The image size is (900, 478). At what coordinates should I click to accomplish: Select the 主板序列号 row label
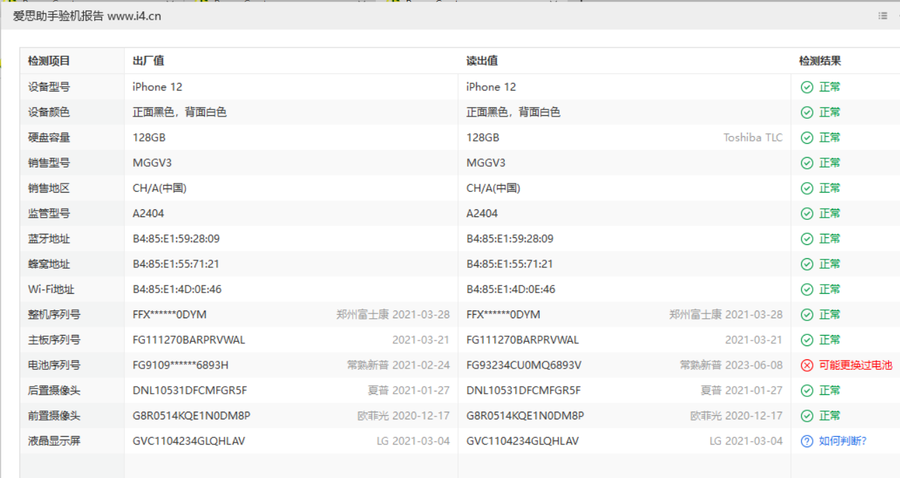pyautogui.click(x=54, y=340)
